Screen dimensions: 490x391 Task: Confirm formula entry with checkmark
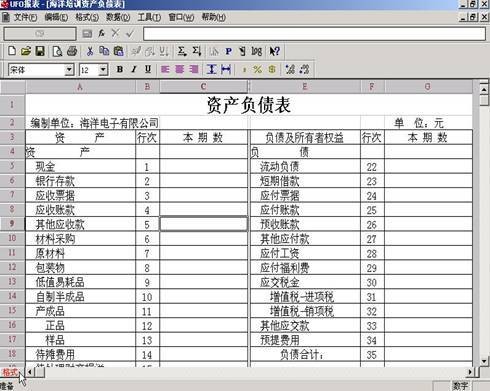(130, 33)
